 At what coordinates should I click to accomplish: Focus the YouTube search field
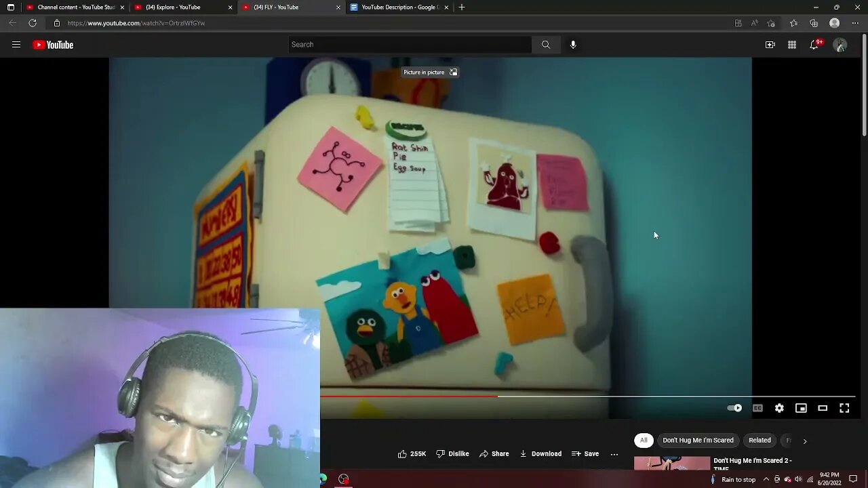pyautogui.click(x=410, y=45)
